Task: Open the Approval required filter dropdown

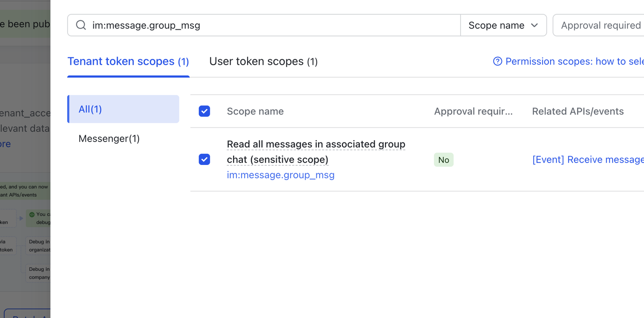Action: coord(598,25)
